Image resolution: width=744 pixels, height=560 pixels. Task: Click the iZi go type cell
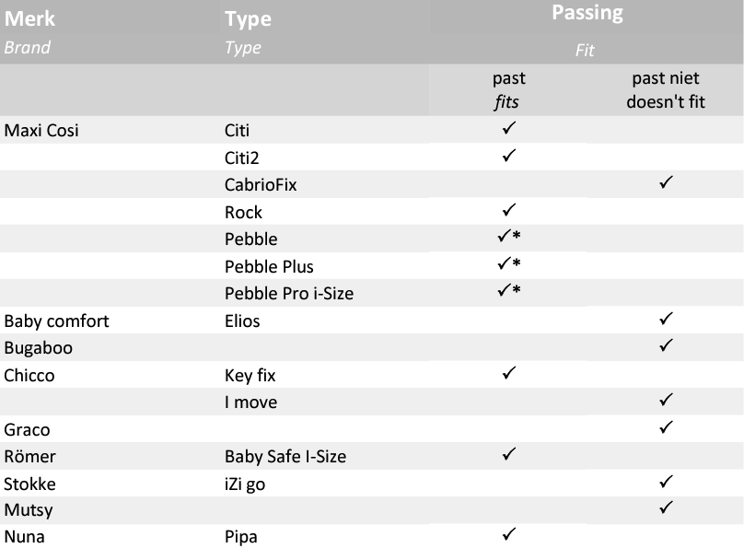pos(245,484)
